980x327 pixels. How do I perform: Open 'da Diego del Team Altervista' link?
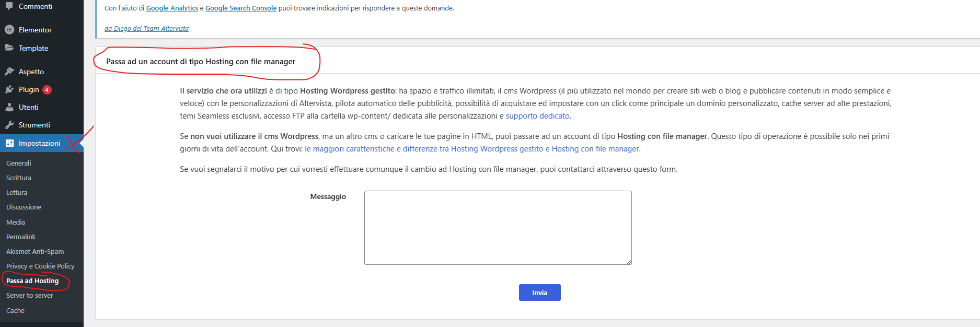[146, 28]
